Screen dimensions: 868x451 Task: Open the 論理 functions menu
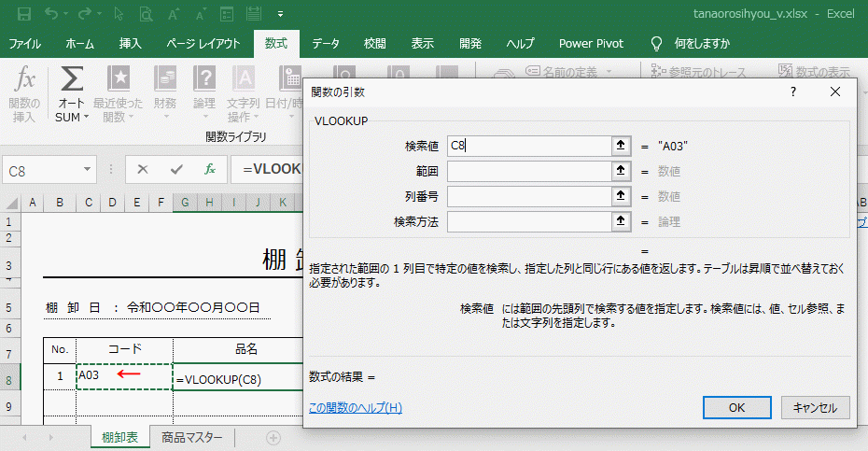[x=204, y=93]
